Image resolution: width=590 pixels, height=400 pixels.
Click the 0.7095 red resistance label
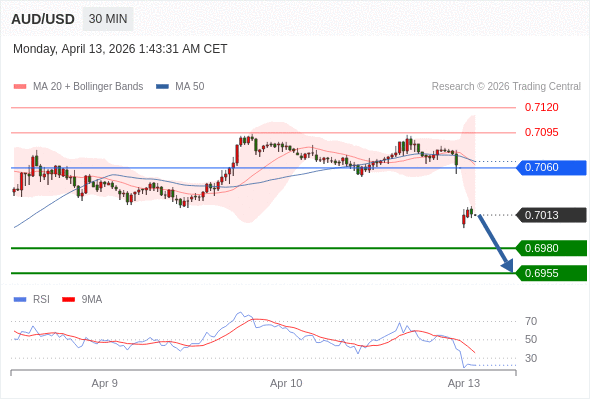(x=541, y=132)
